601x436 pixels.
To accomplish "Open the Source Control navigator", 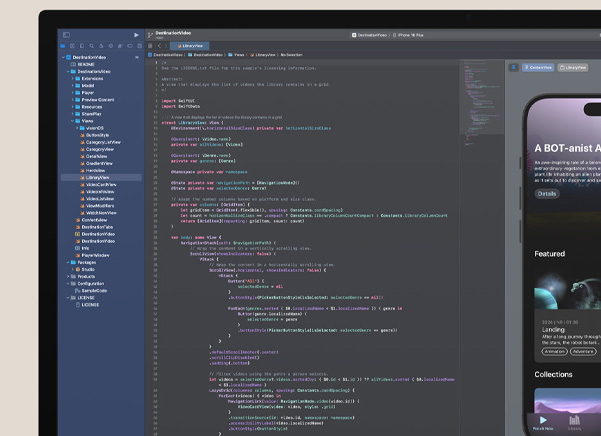I will [x=72, y=46].
